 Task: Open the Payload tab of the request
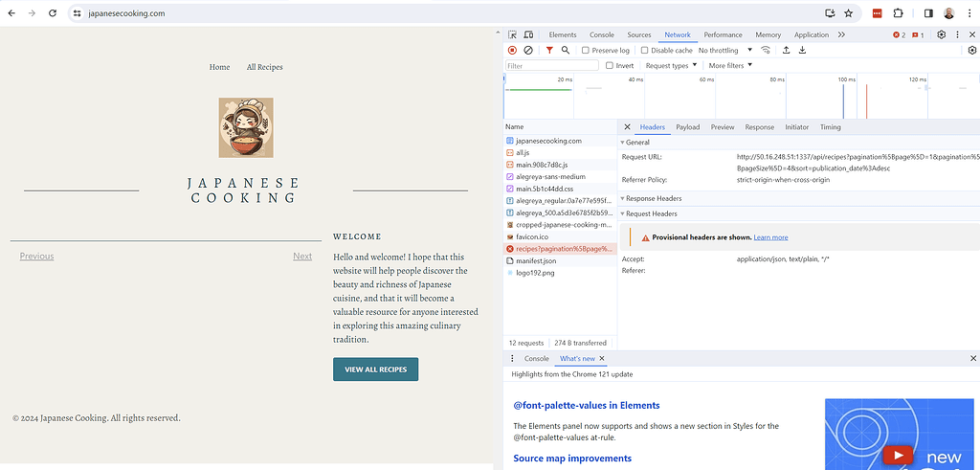687,126
